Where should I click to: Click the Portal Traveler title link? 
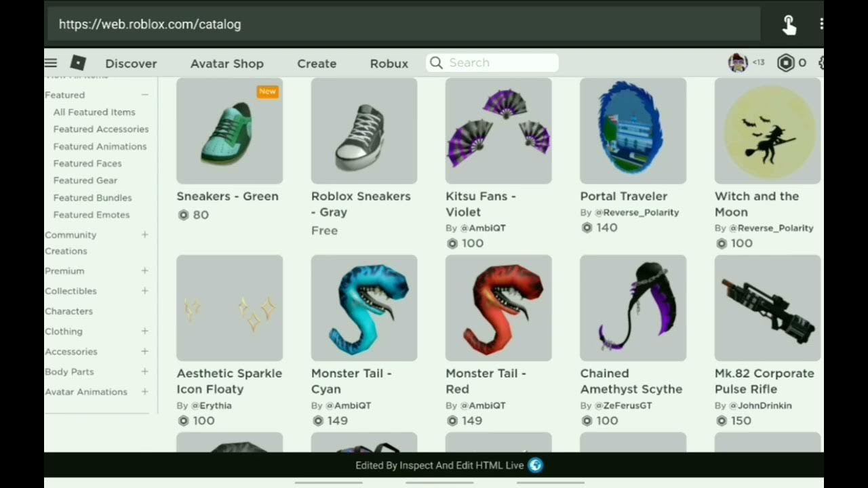[624, 196]
